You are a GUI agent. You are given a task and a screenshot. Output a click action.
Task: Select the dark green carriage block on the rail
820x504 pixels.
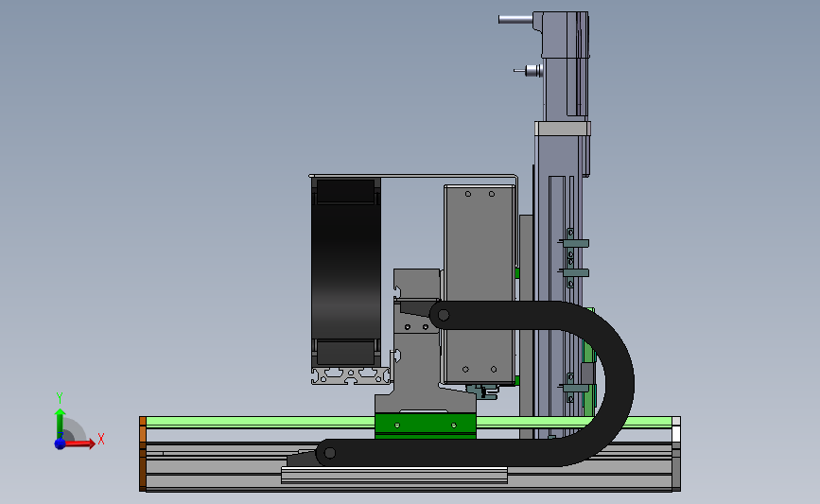426,426
